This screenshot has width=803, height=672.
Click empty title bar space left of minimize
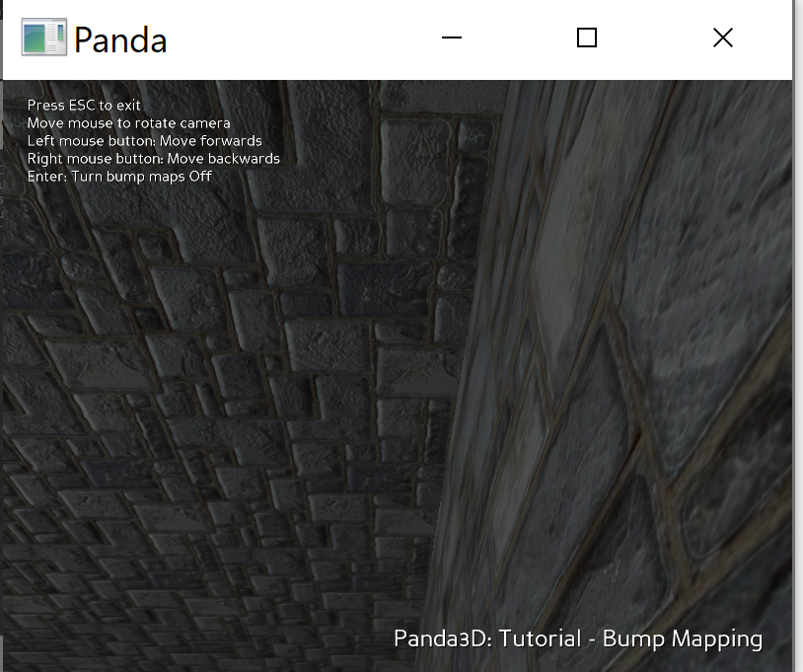click(296, 39)
